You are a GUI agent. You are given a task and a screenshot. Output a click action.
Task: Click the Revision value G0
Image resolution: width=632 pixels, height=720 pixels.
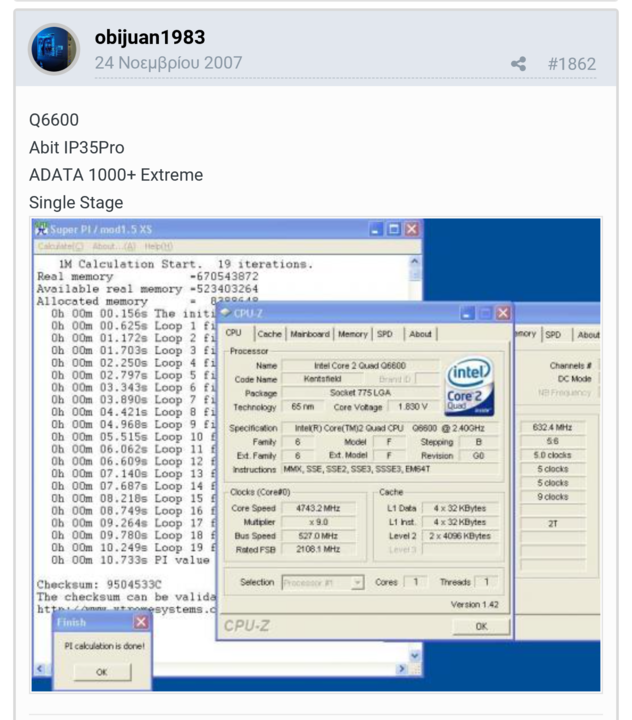coord(478,456)
